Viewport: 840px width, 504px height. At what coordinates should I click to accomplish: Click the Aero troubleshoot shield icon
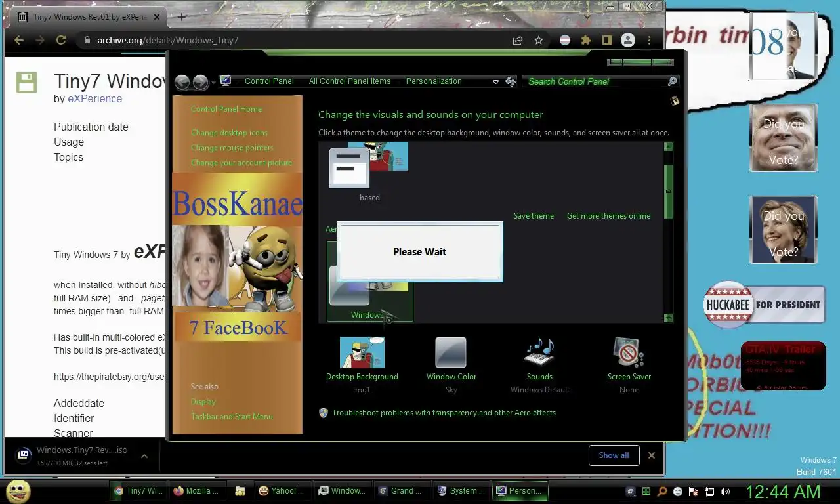pyautogui.click(x=324, y=413)
